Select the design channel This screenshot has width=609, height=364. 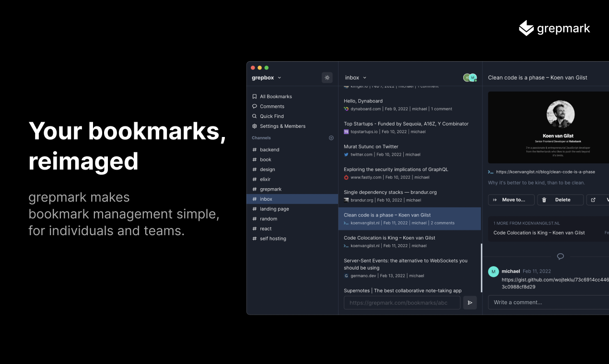(x=293, y=170)
